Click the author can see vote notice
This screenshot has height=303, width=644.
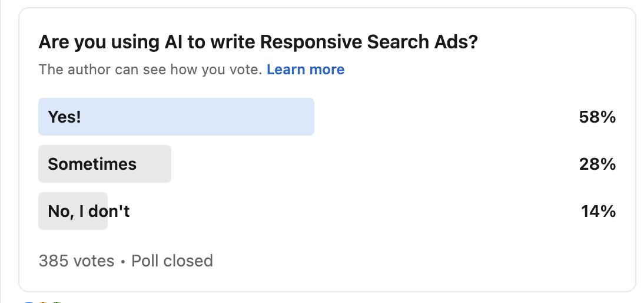[150, 70]
